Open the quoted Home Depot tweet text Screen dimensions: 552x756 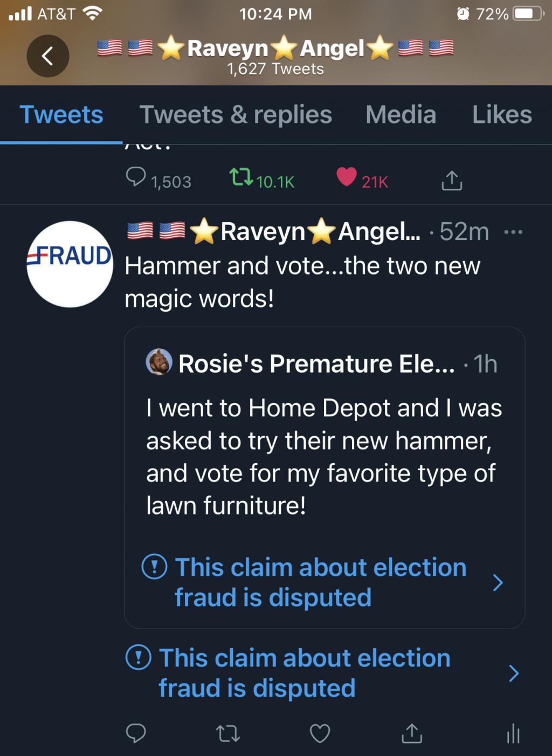(323, 456)
